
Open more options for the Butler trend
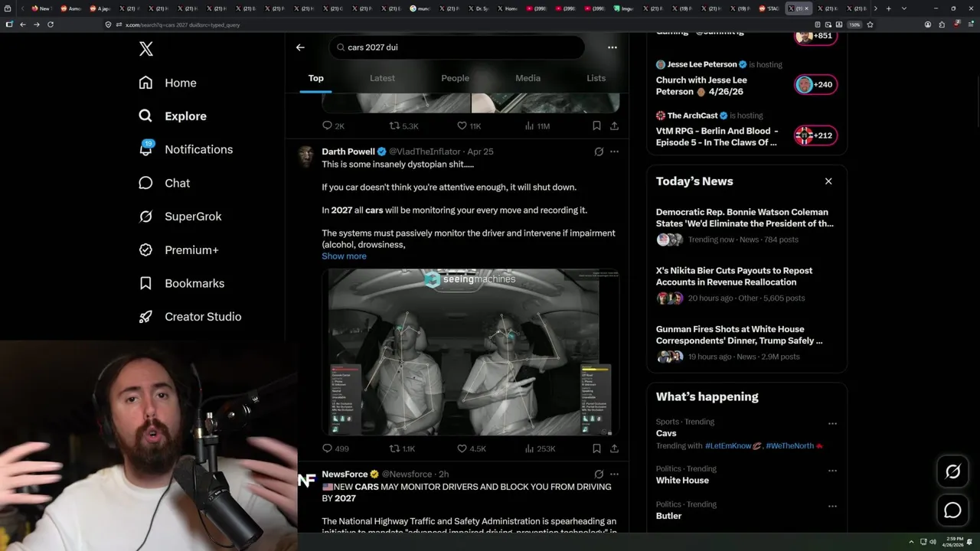832,506
